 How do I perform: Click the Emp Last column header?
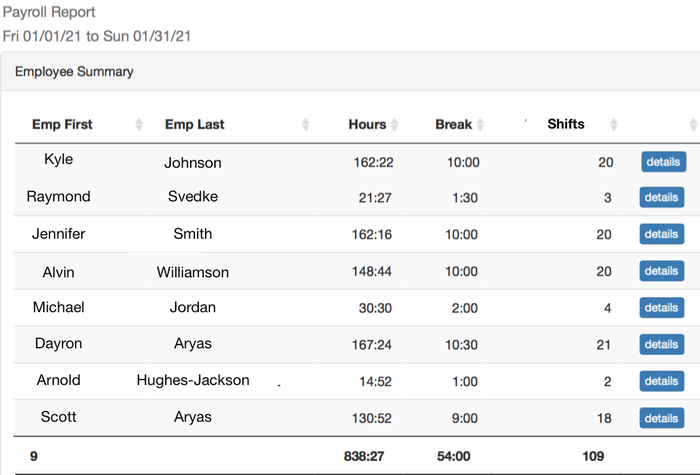[x=195, y=124]
